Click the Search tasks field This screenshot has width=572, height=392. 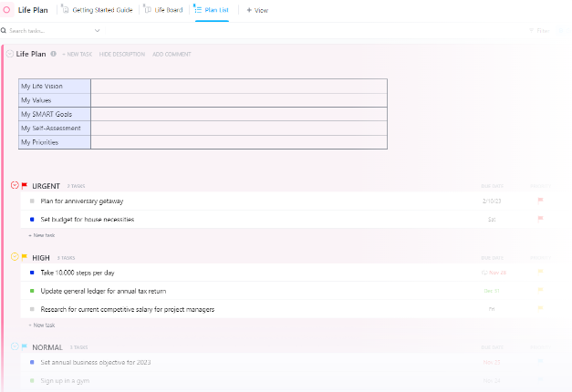coord(47,31)
